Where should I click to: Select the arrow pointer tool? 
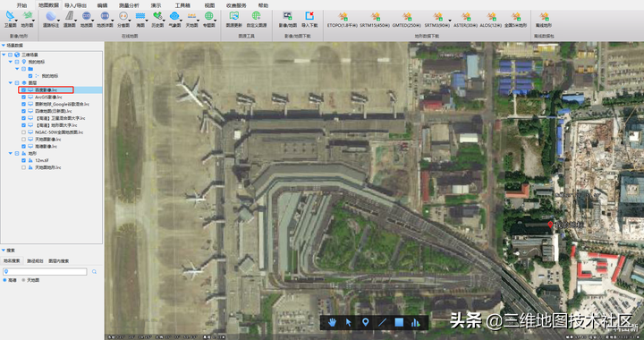(x=349, y=322)
